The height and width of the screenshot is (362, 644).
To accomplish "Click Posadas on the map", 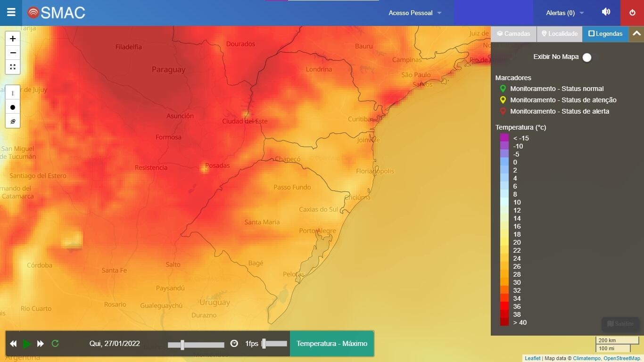I will 217,165.
